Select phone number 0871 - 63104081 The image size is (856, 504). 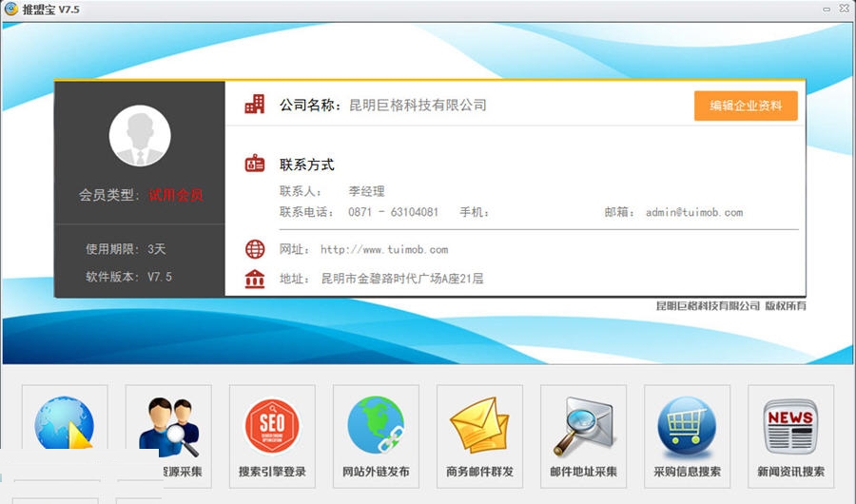[393, 212]
